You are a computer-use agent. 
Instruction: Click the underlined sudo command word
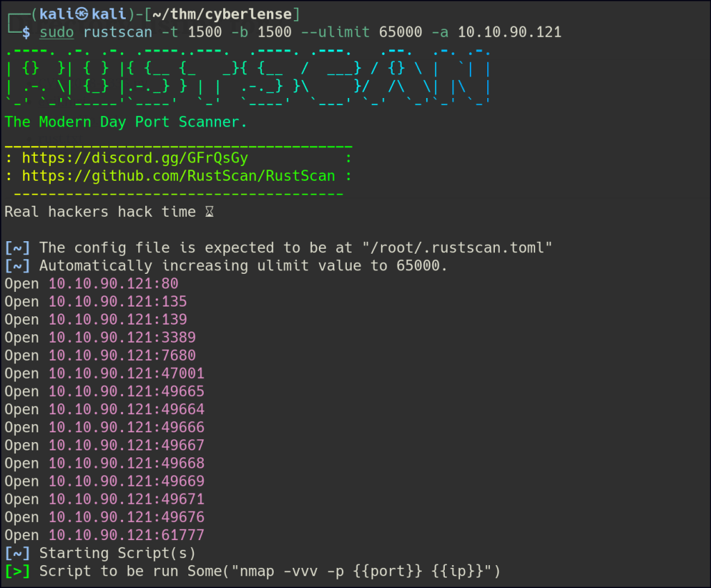click(56, 33)
